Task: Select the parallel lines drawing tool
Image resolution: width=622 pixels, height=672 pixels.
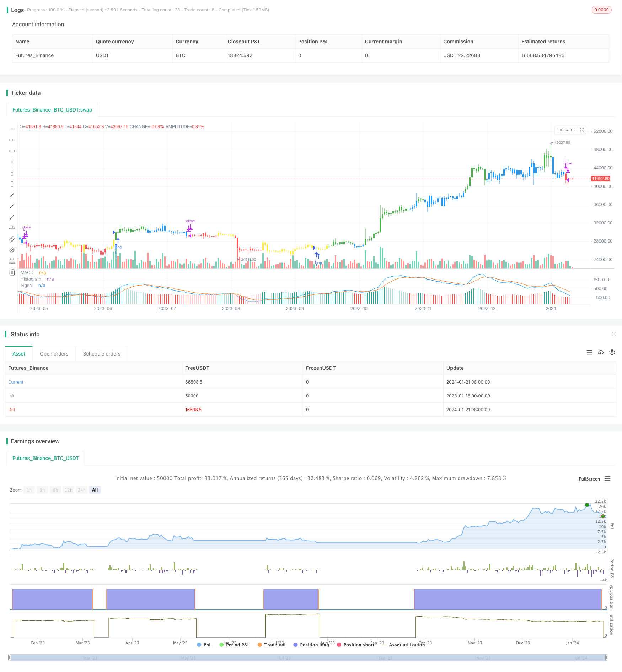Action: 12,239
